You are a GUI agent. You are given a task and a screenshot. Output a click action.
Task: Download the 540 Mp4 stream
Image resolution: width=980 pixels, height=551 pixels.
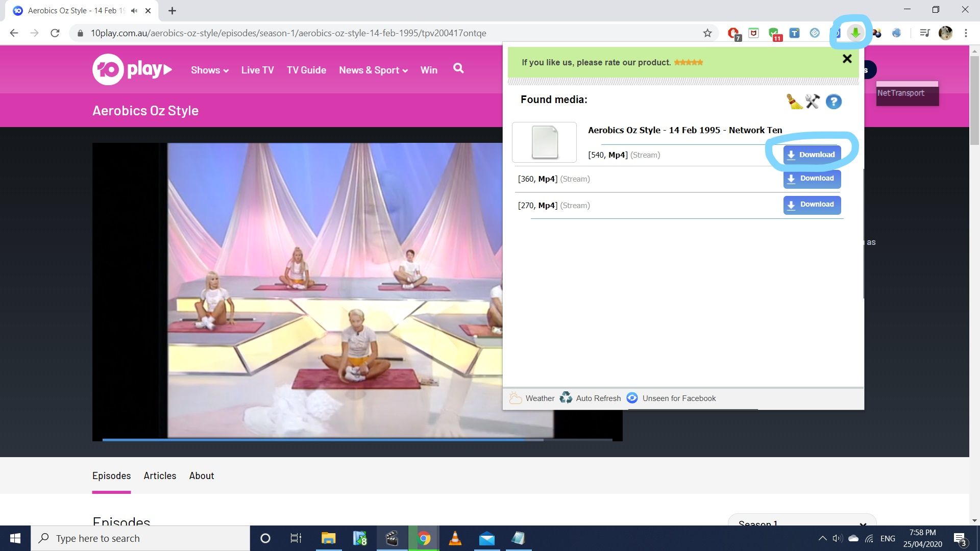click(x=812, y=155)
